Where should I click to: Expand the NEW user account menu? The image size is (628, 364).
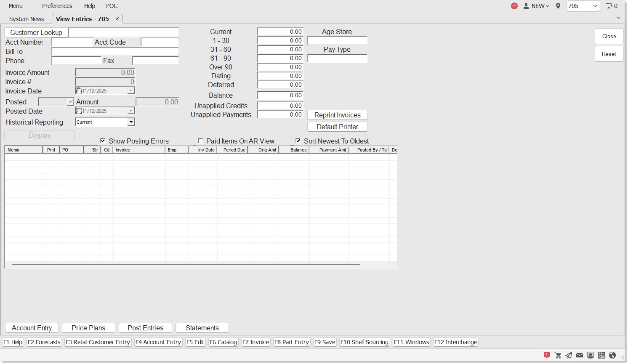click(536, 6)
